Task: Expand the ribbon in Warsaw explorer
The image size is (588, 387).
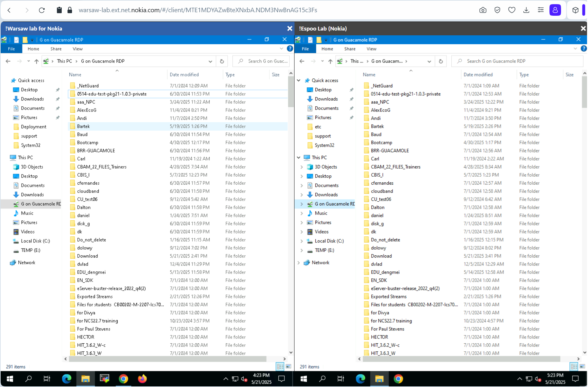Action: point(281,48)
